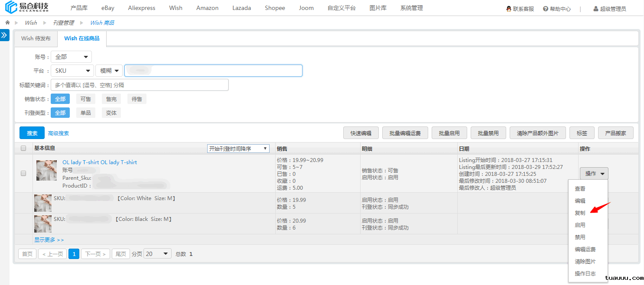Check the OL lady T-shirt row checkbox

click(23, 173)
